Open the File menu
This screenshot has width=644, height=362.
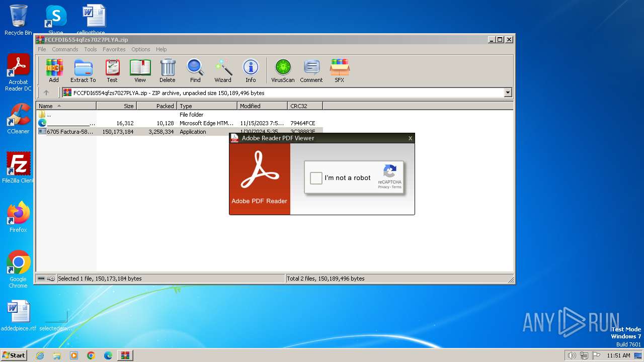[42, 49]
